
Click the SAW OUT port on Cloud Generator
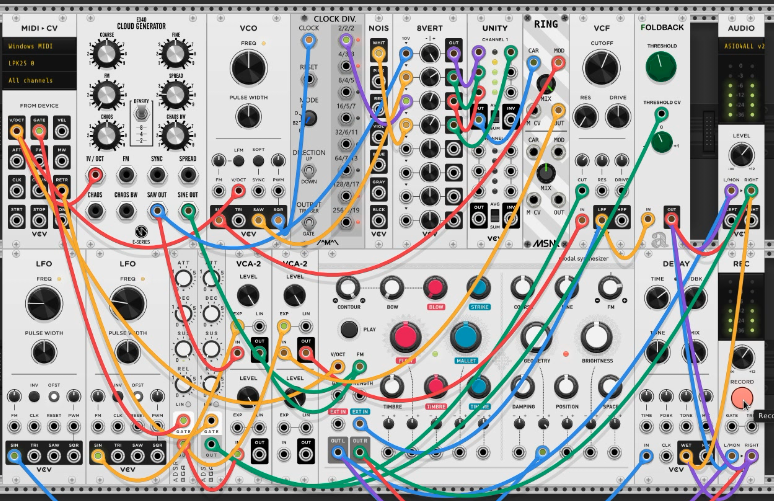pyautogui.click(x=157, y=211)
